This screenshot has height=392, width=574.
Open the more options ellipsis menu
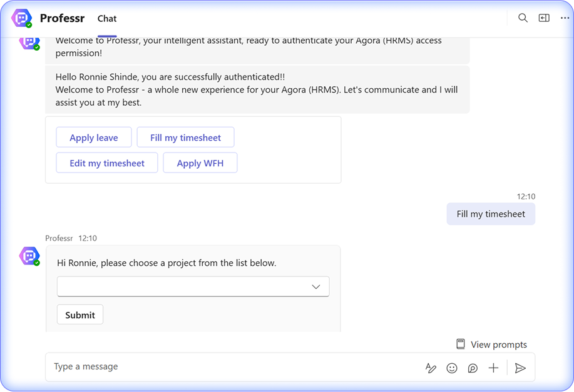click(x=565, y=18)
